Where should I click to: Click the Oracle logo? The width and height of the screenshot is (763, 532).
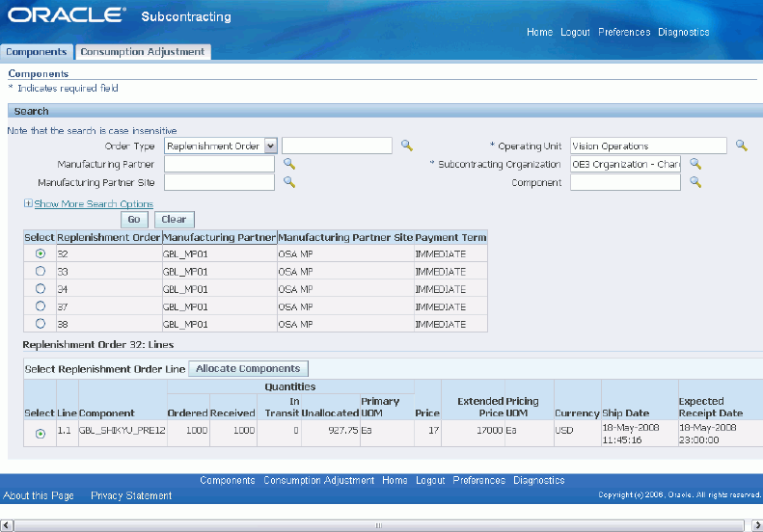tap(67, 15)
